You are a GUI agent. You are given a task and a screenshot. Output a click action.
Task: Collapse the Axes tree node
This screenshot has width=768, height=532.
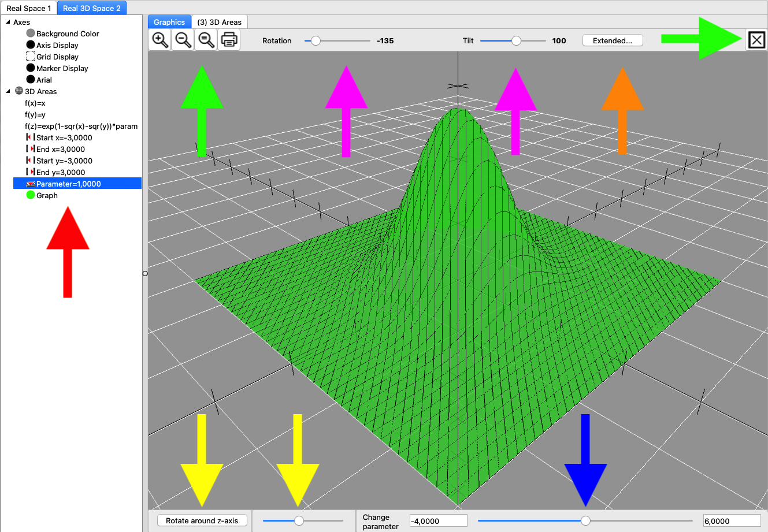pyautogui.click(x=8, y=22)
